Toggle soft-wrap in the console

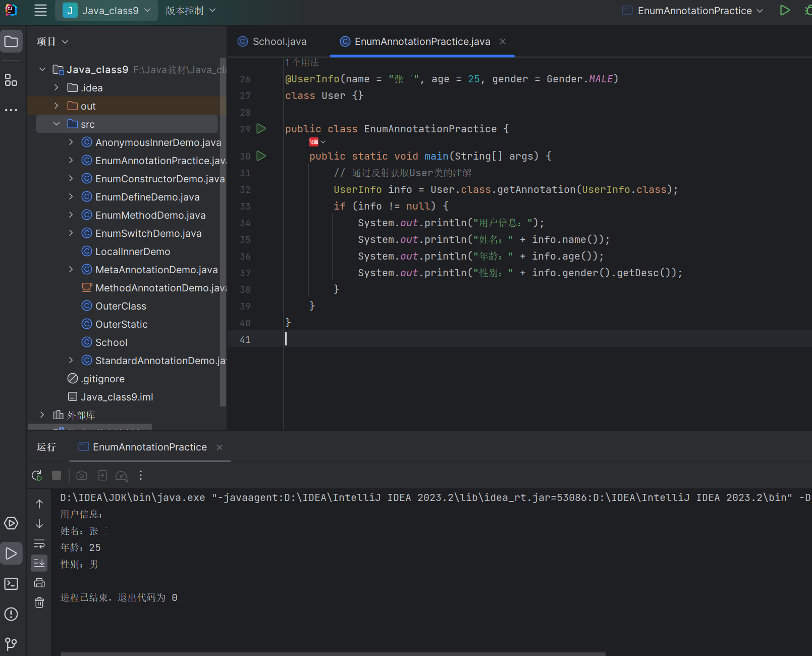pyautogui.click(x=39, y=544)
